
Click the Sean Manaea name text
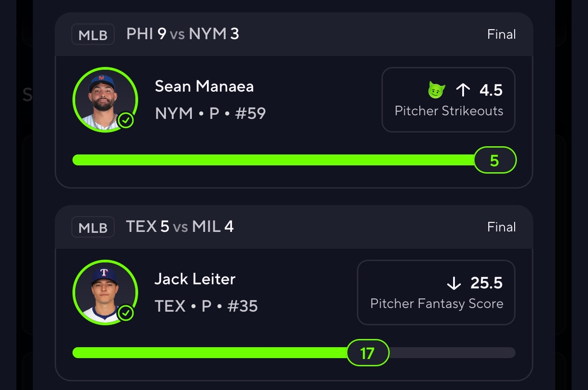tap(204, 87)
